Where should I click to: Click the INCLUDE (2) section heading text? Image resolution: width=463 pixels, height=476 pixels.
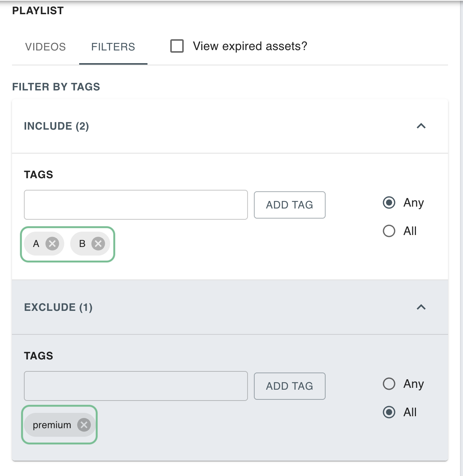tap(56, 126)
